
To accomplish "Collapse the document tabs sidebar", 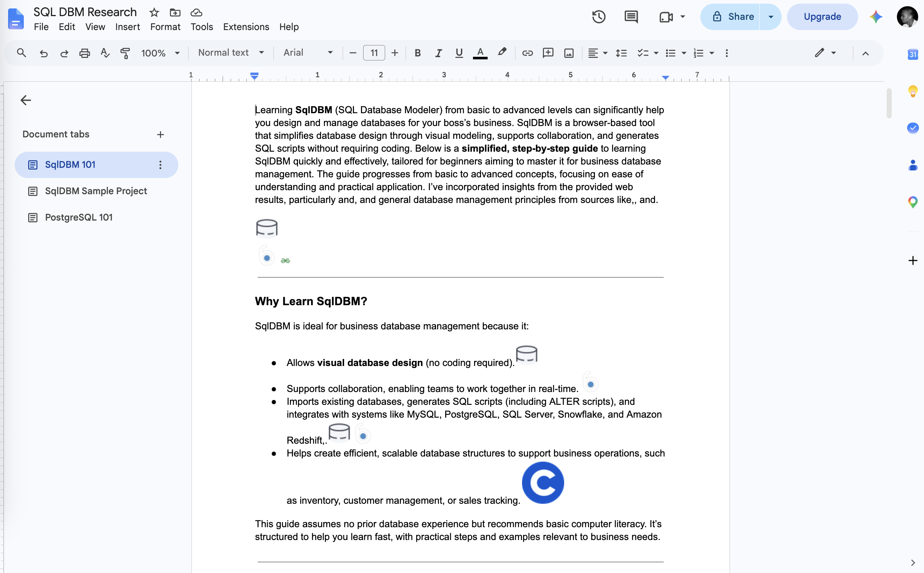I will (26, 100).
